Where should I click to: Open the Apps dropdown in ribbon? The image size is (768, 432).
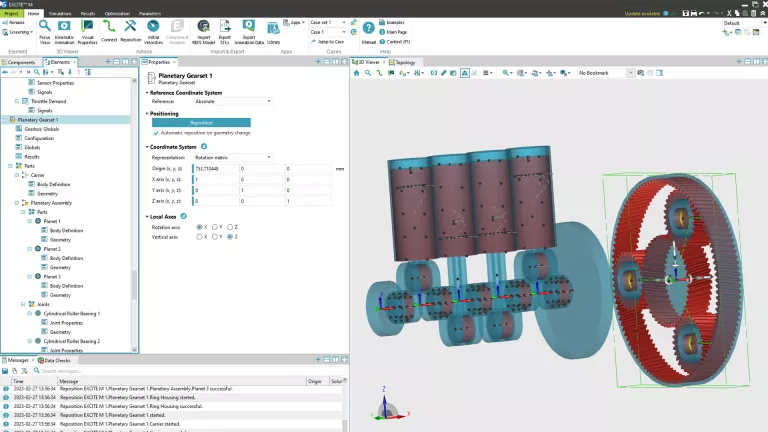tap(294, 23)
